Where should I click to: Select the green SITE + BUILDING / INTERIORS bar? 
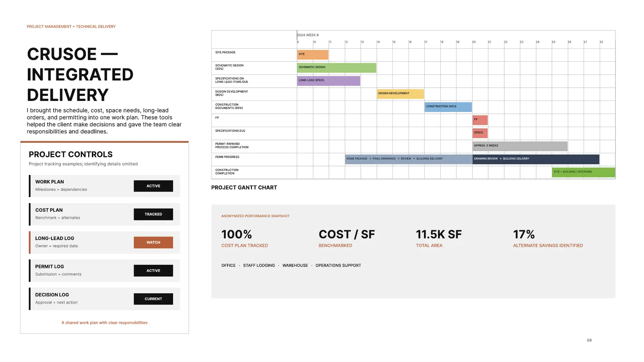pyautogui.click(x=583, y=172)
